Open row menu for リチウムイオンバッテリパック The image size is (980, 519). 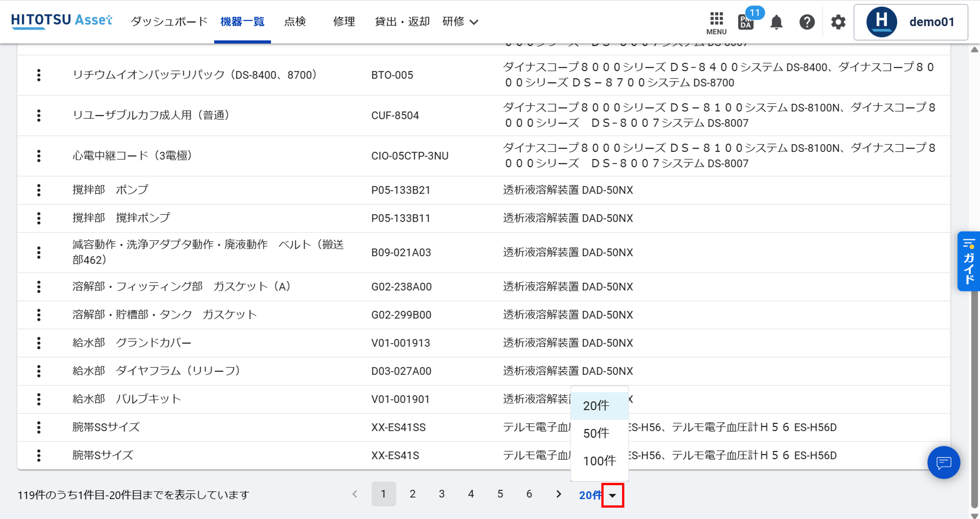point(39,75)
